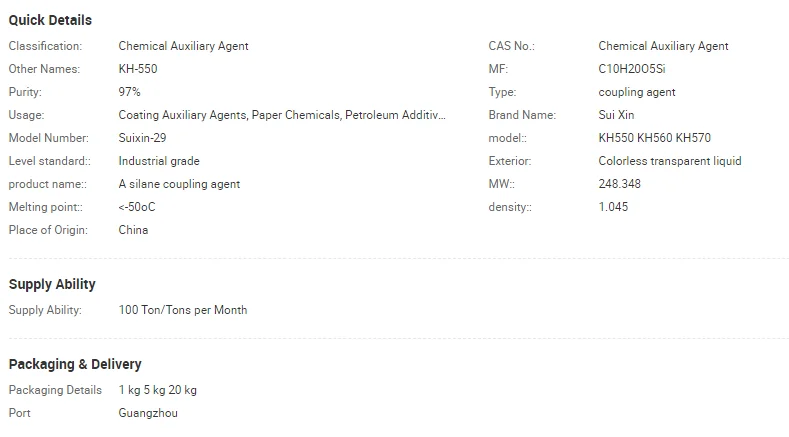Click the C10H20O5Si molecular formula
This screenshot has height=437, width=789.
click(x=638, y=69)
